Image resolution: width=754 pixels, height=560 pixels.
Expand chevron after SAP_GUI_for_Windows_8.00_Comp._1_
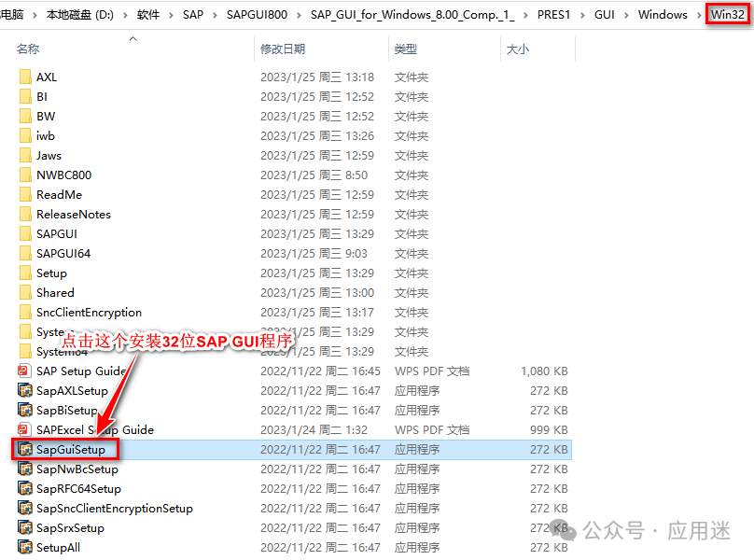(x=525, y=15)
